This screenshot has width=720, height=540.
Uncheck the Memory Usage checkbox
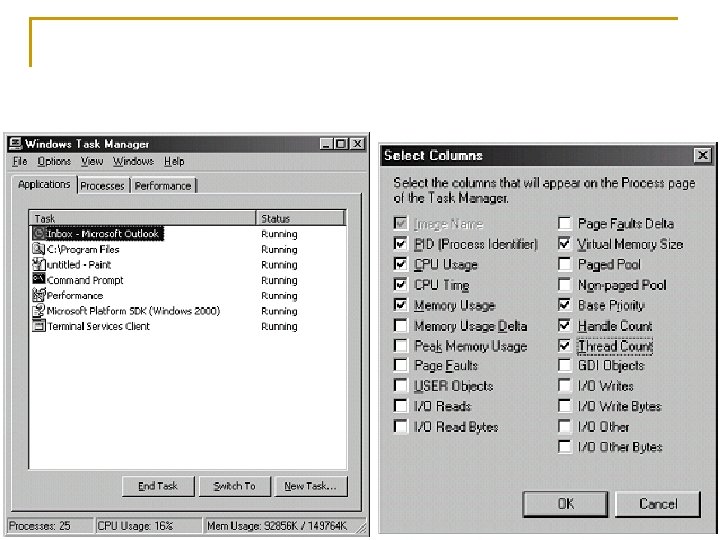click(400, 304)
